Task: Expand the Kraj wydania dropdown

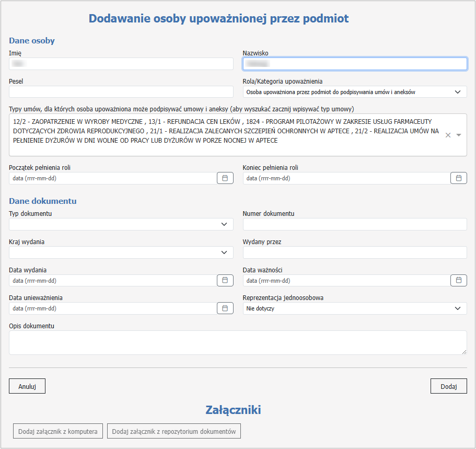Action: click(x=121, y=252)
